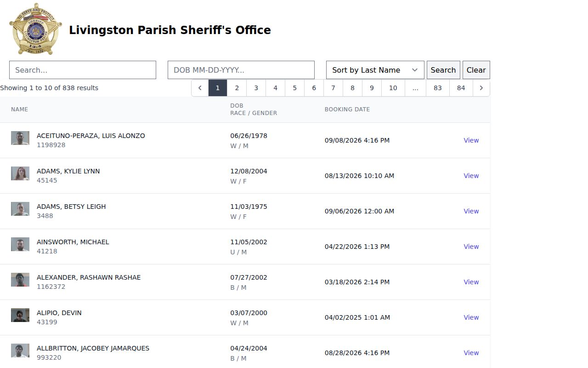Click the Search button
This screenshot has width=588, height=368.
(x=443, y=70)
